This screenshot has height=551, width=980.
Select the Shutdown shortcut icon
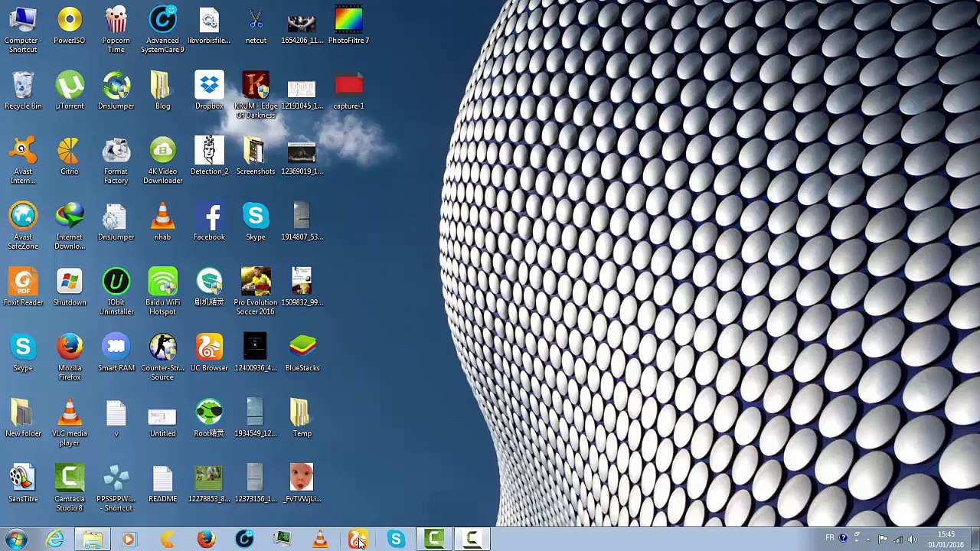pyautogui.click(x=70, y=287)
